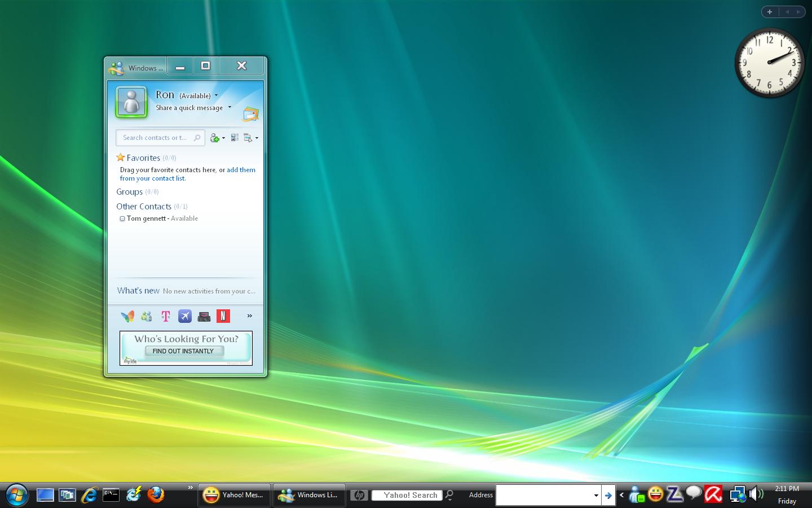Screen dimensions: 812x508
Task: Click the change contact list layout icon
Action: 235,138
